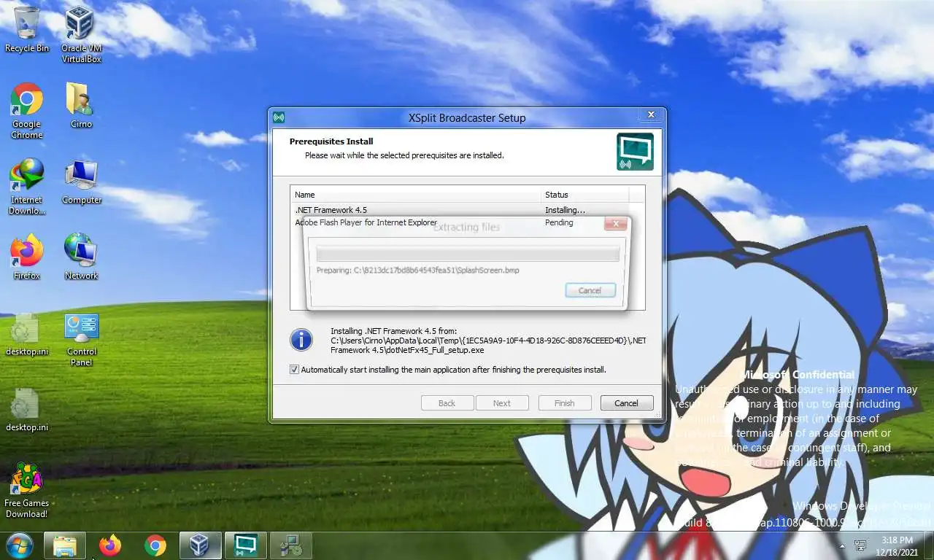Click the network installer taskbar icon
This screenshot has height=560, width=934.
point(290,545)
